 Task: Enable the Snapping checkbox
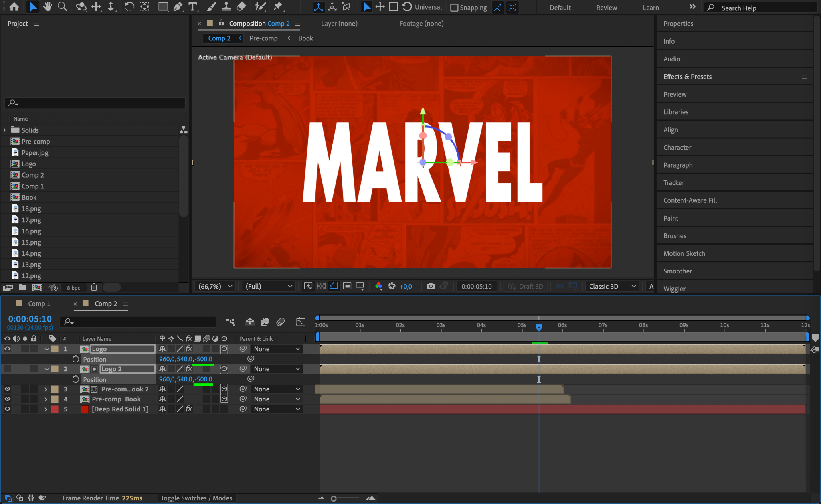click(x=454, y=8)
